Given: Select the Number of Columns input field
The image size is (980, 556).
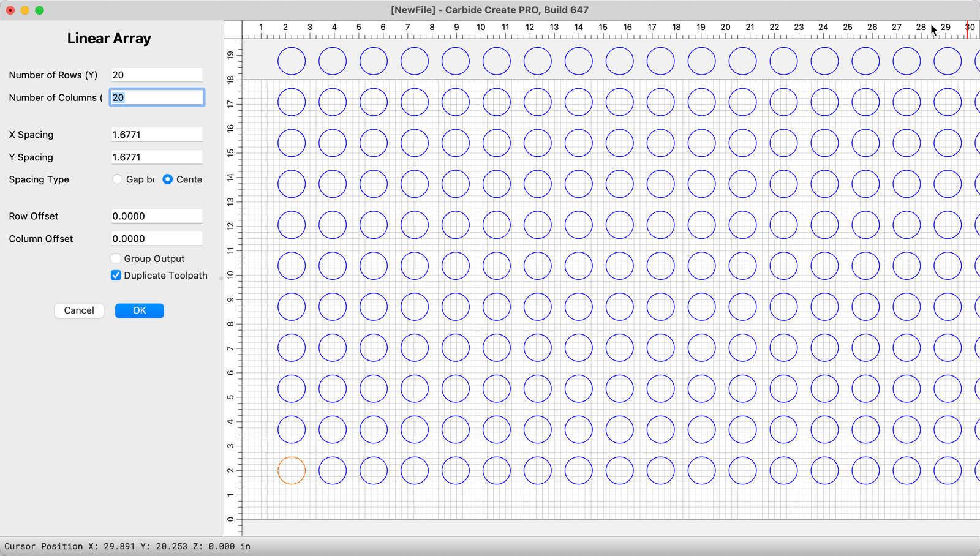Looking at the screenshot, I should pyautogui.click(x=156, y=97).
